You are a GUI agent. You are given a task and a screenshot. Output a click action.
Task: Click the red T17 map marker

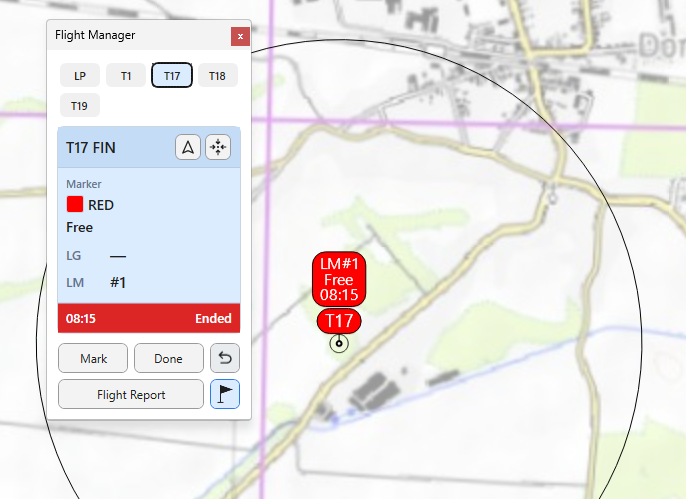[x=339, y=321]
